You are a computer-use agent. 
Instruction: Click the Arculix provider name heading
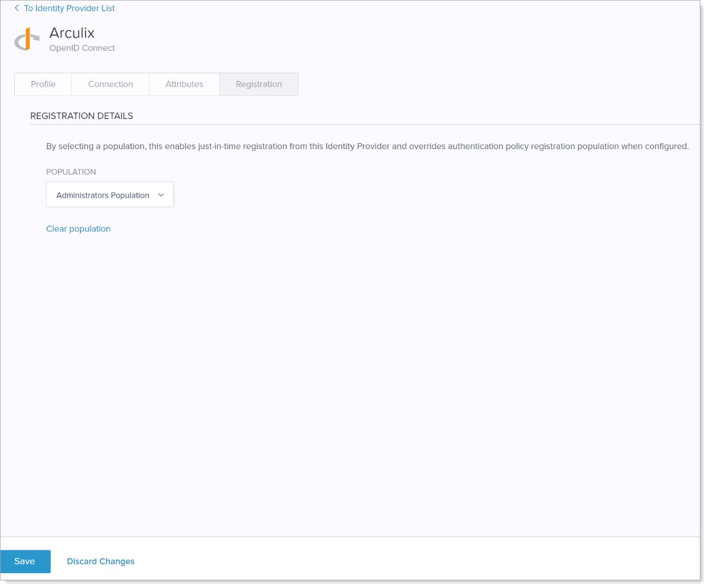click(x=72, y=33)
